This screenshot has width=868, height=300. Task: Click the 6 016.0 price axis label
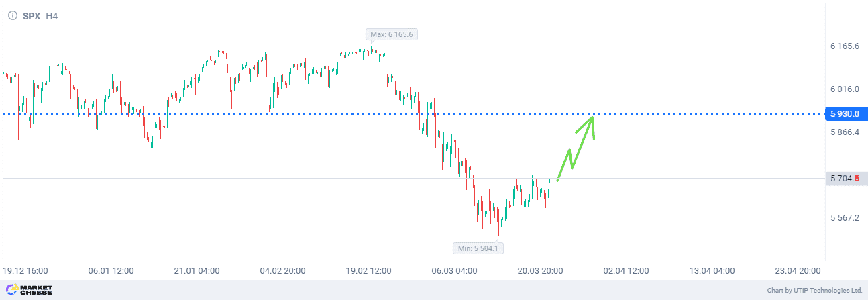(x=845, y=89)
